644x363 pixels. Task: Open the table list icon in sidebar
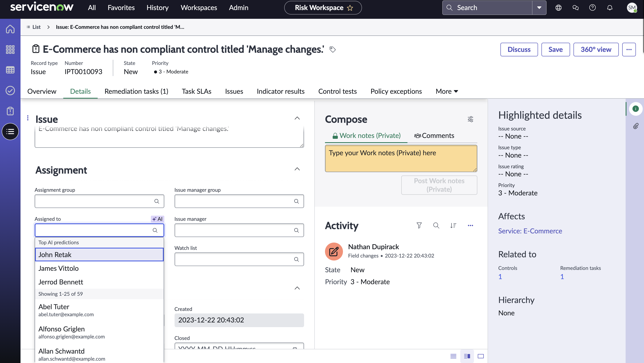tap(10, 70)
